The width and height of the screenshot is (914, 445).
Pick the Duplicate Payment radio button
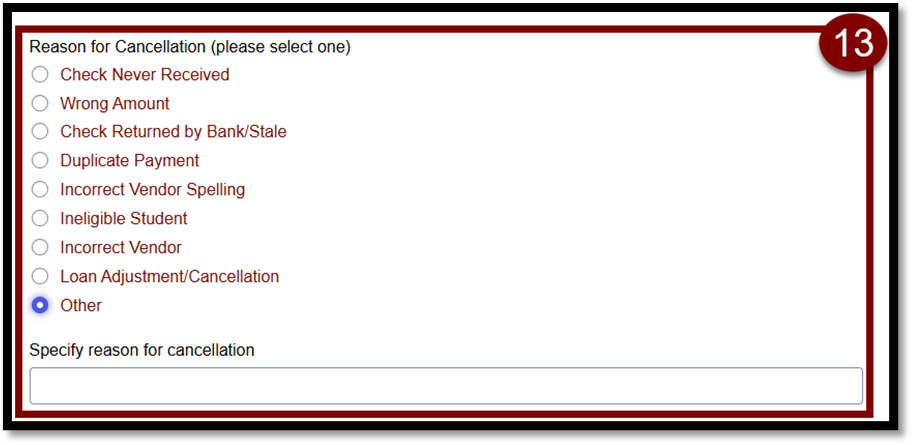pos(40,160)
